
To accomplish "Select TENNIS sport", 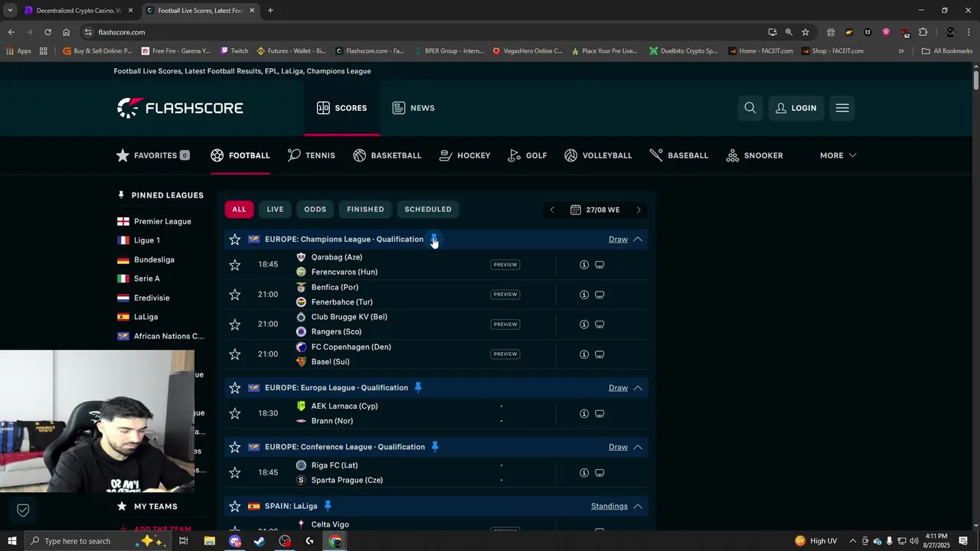I will 312,155.
